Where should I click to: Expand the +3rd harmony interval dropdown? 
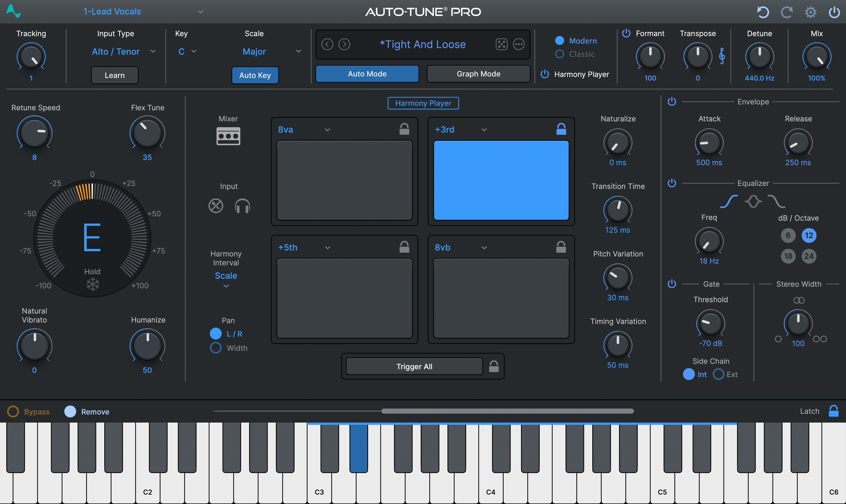coord(484,129)
